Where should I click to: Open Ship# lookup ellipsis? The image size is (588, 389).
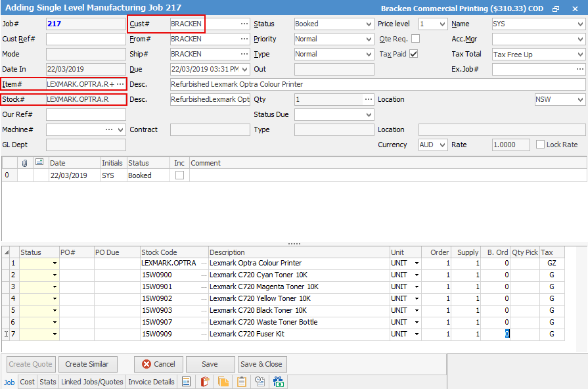click(x=244, y=54)
